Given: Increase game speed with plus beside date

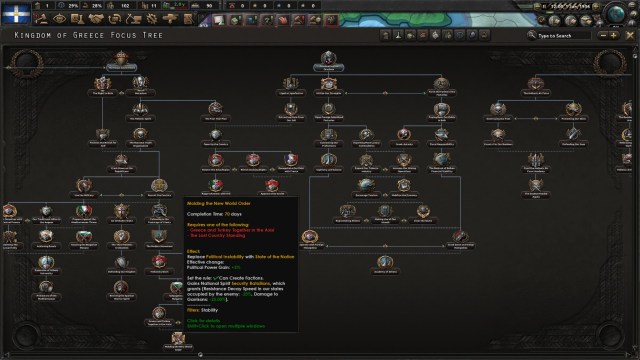Looking at the screenshot, I should pyautogui.click(x=596, y=7).
